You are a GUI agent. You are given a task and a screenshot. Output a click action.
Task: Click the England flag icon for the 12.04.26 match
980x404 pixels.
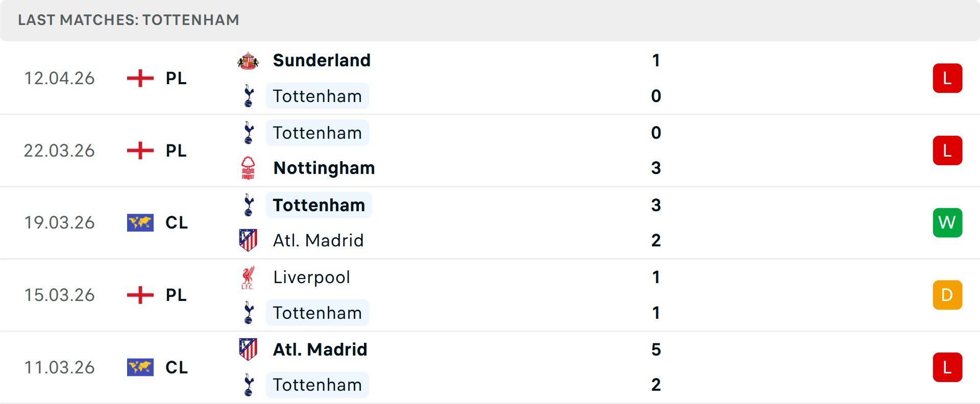pyautogui.click(x=140, y=78)
